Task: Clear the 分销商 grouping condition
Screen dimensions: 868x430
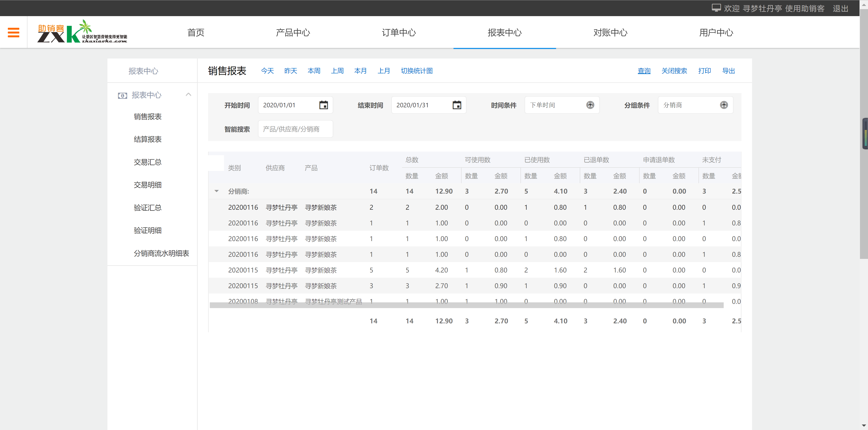Action: [723, 105]
